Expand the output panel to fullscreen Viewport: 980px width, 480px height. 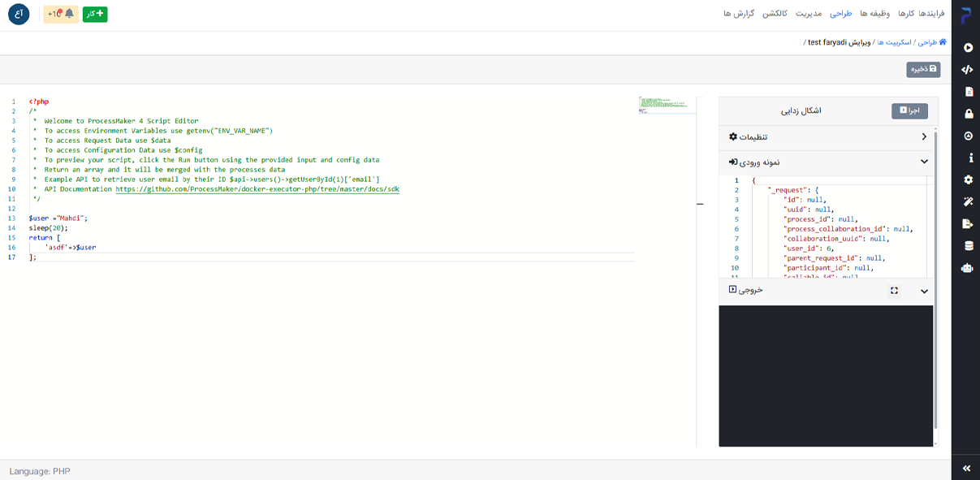pyautogui.click(x=894, y=291)
